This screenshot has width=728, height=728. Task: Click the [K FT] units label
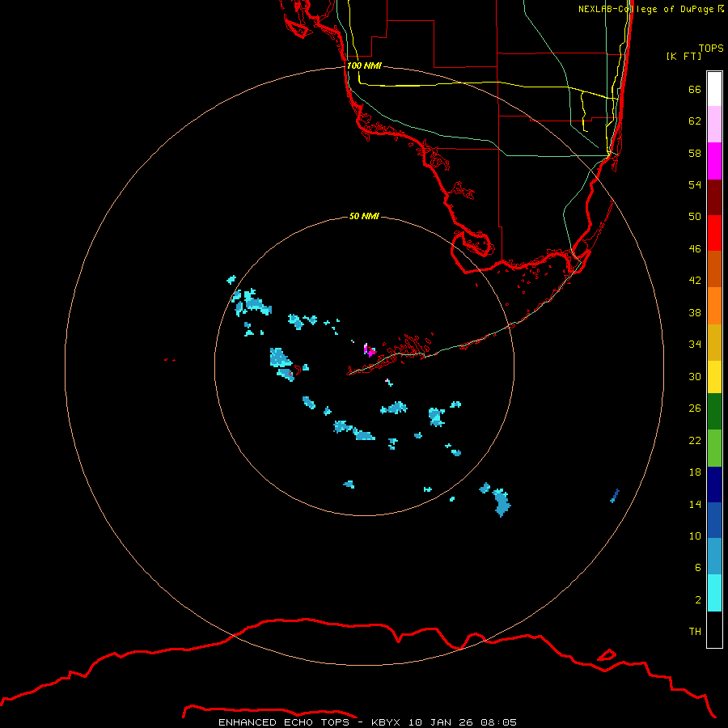point(684,56)
